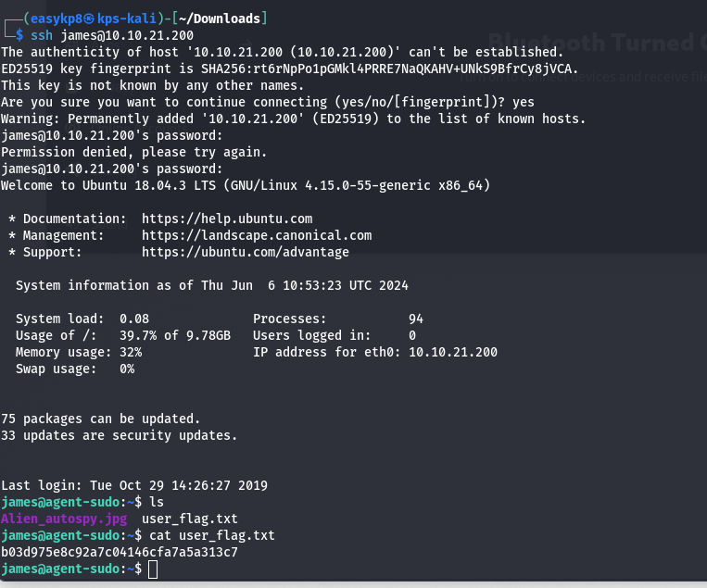
Task: Click the Welcome to Ubuntu 18.04.3 LTS line
Action: tap(246, 185)
